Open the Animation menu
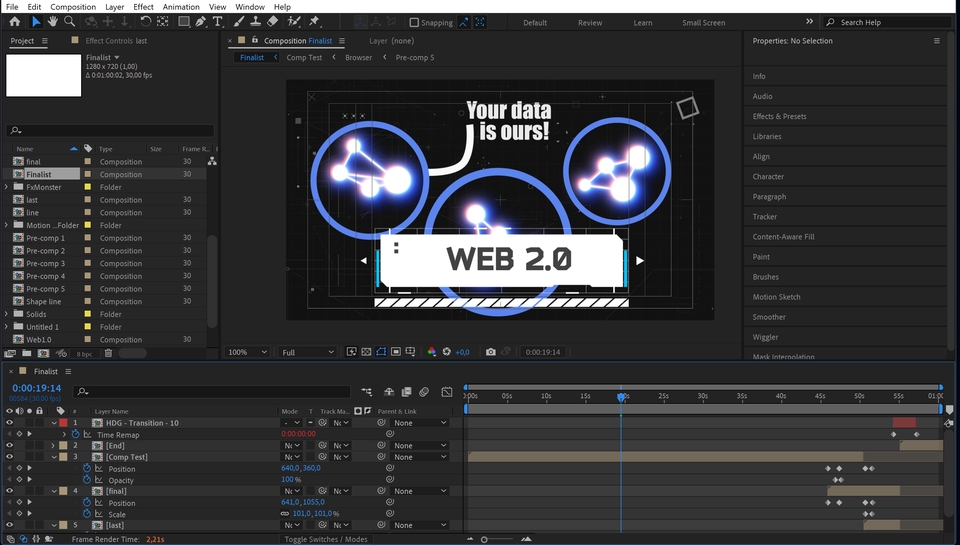 coord(181,7)
